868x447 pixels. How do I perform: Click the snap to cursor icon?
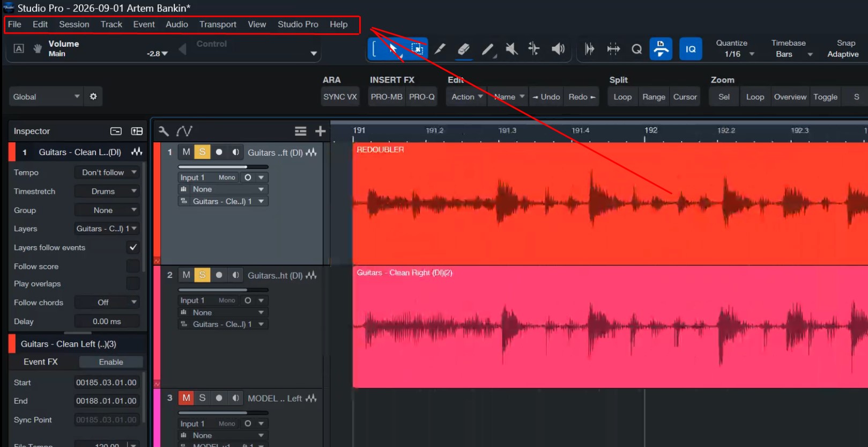(x=589, y=49)
